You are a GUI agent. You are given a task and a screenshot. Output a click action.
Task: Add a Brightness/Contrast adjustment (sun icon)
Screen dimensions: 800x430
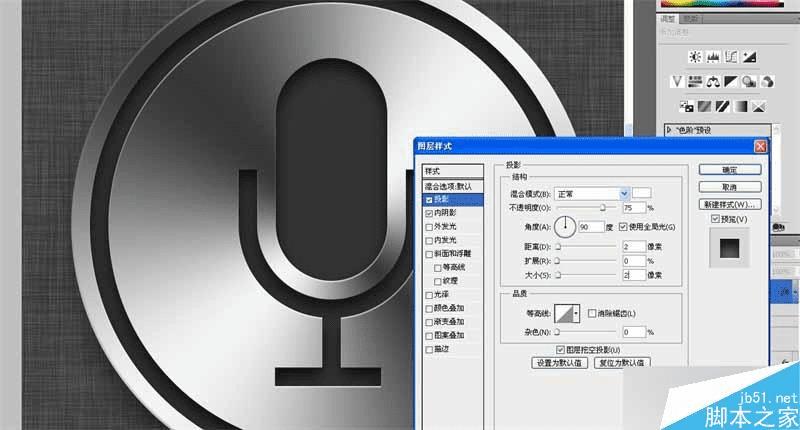(695, 57)
